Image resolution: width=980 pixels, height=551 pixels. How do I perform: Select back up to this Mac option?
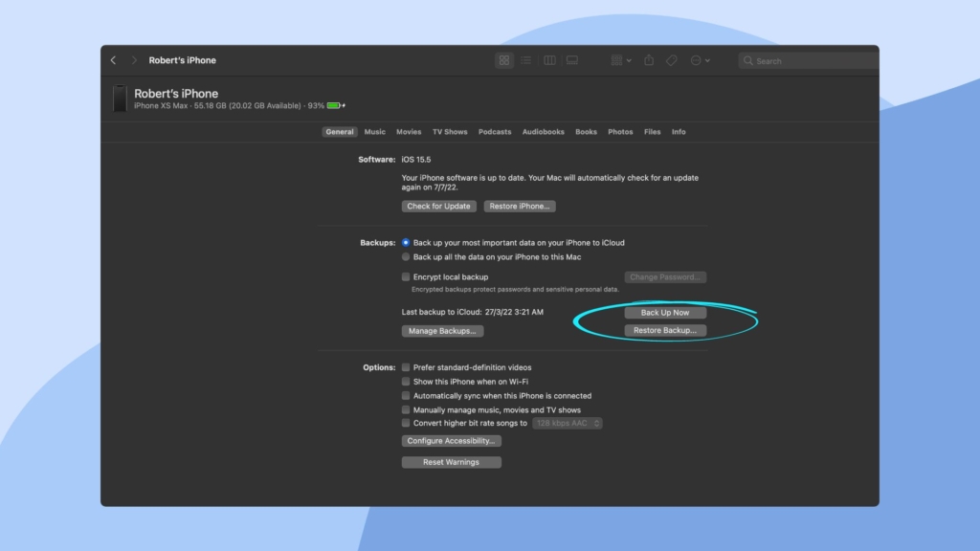406,256
